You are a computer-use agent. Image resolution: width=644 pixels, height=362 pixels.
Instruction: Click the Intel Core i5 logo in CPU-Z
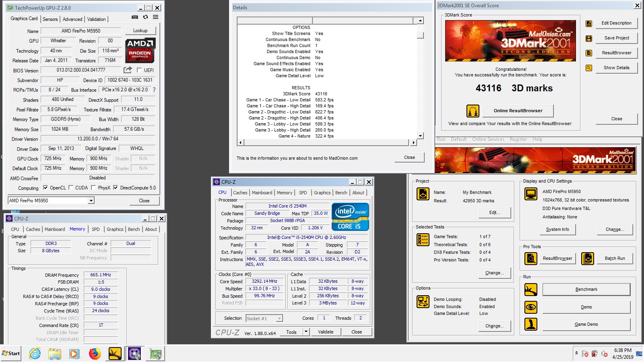tap(350, 217)
